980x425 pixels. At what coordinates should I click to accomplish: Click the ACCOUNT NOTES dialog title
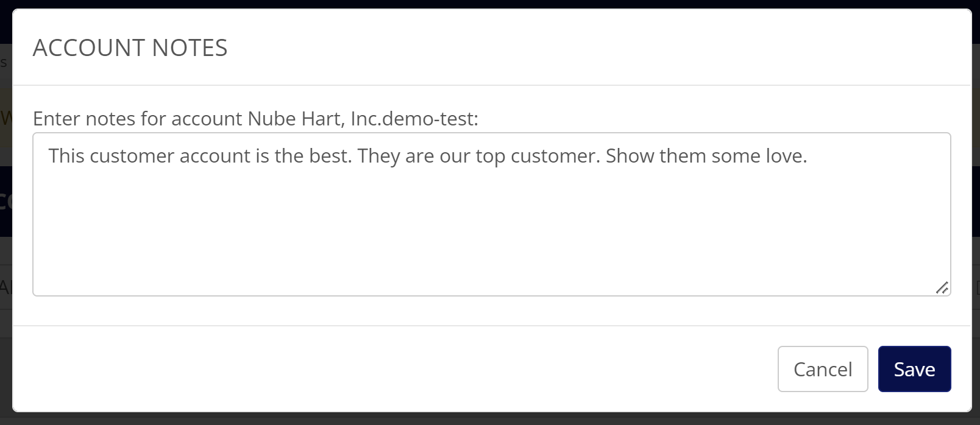130,47
